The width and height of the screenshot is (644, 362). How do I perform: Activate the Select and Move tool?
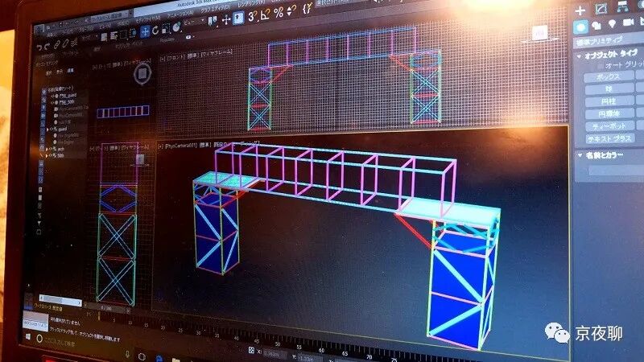click(145, 31)
